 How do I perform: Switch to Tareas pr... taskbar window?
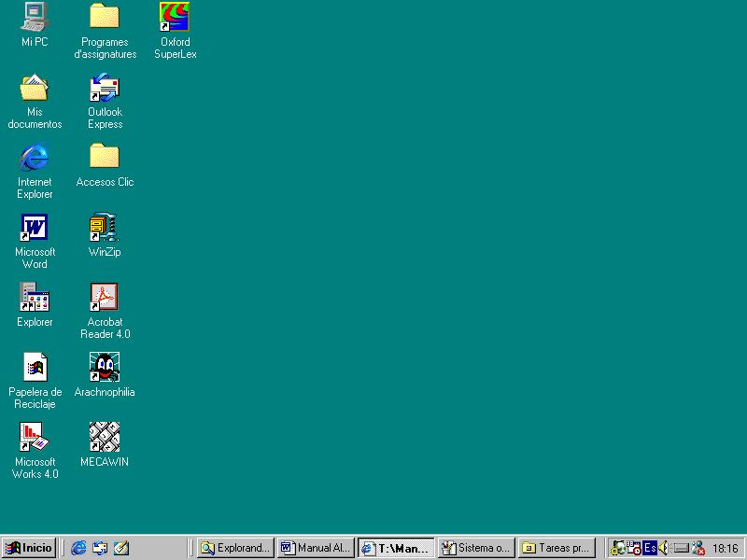coord(557,548)
